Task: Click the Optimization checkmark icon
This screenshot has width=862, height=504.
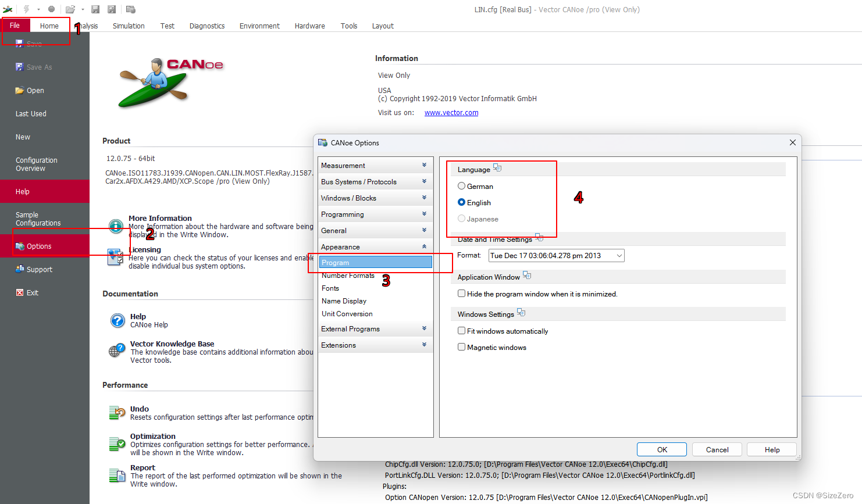Action: pyautogui.click(x=117, y=444)
